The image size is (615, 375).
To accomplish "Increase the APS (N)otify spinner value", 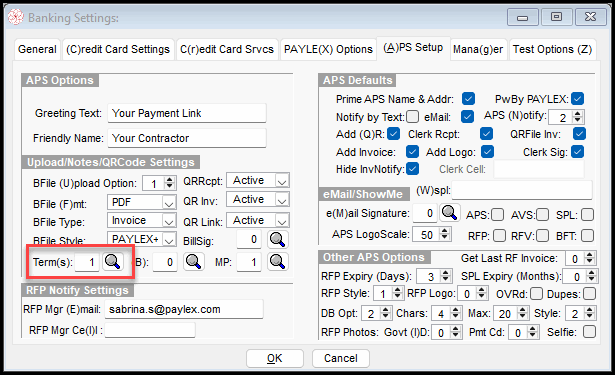I will pos(577,114).
